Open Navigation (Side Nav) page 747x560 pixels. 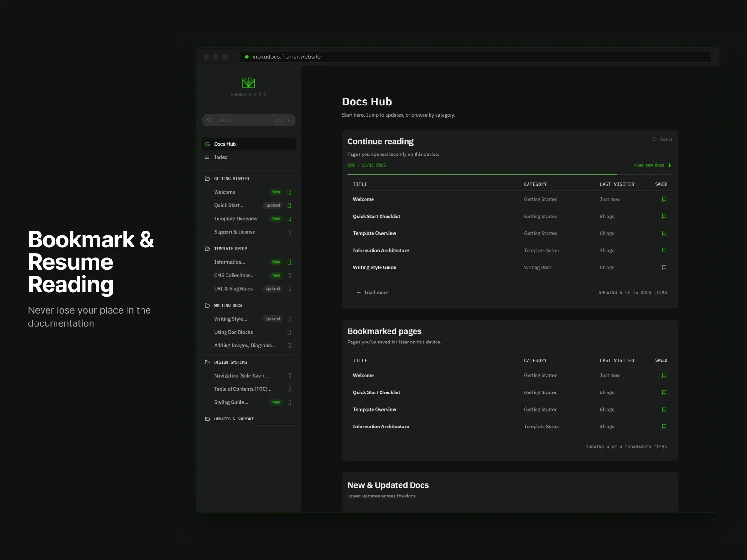[x=241, y=376]
